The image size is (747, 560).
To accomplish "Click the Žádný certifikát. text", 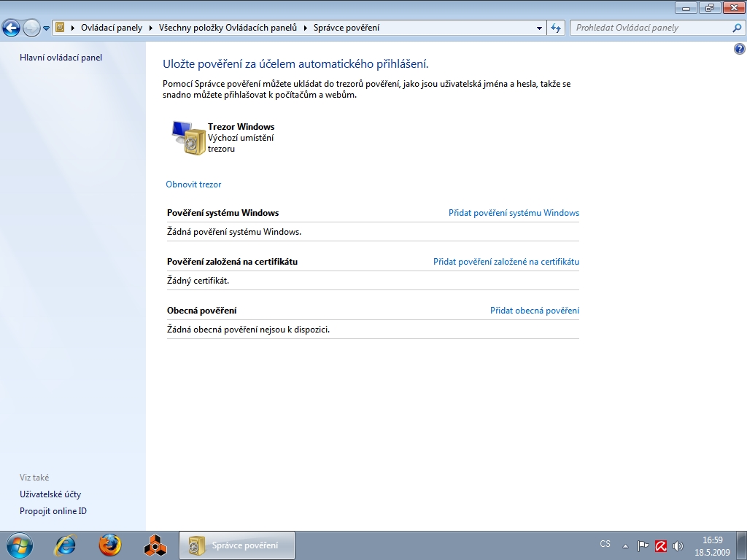I will 198,281.
